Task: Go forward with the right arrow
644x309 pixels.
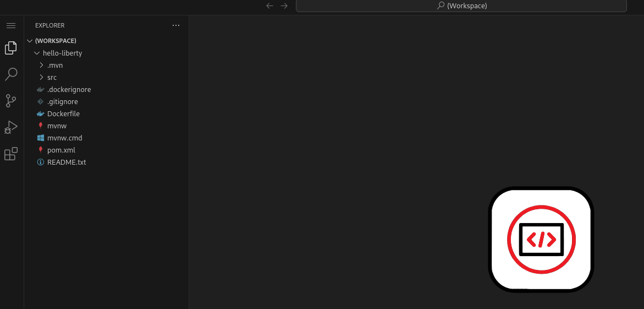Action: coord(284,6)
